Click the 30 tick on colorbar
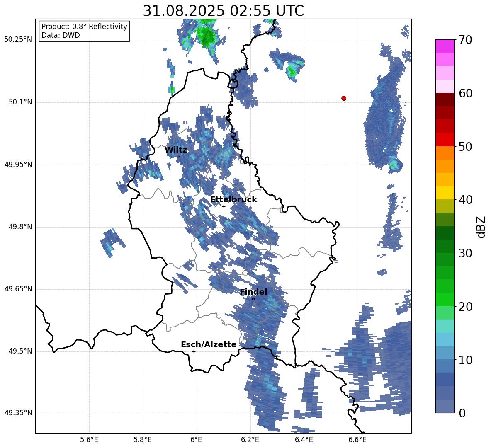This screenshot has width=491, height=448. pos(465,253)
